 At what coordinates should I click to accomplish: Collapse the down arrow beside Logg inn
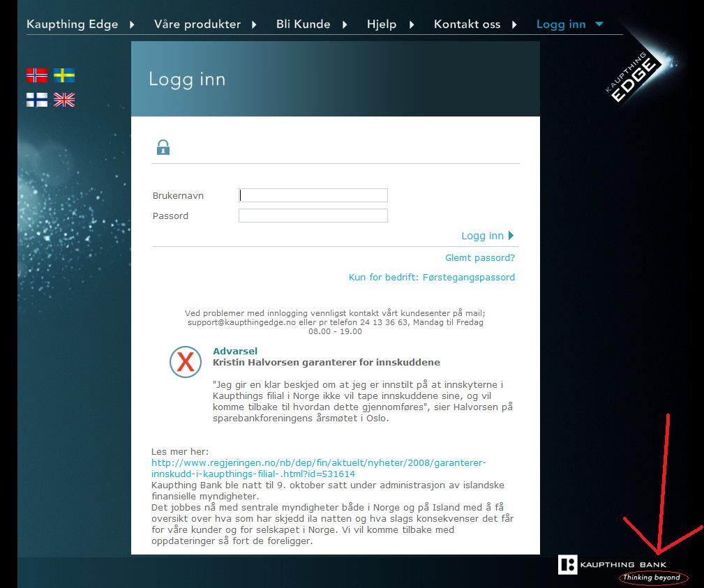(x=599, y=24)
